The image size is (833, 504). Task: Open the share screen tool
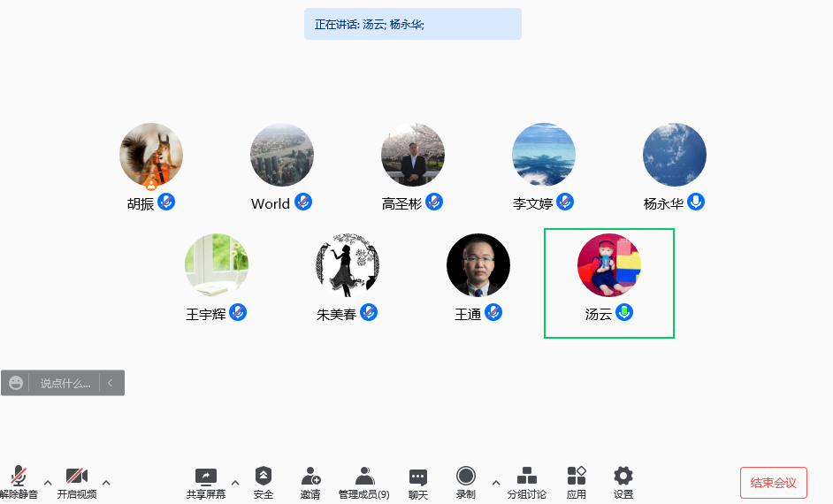point(205,477)
